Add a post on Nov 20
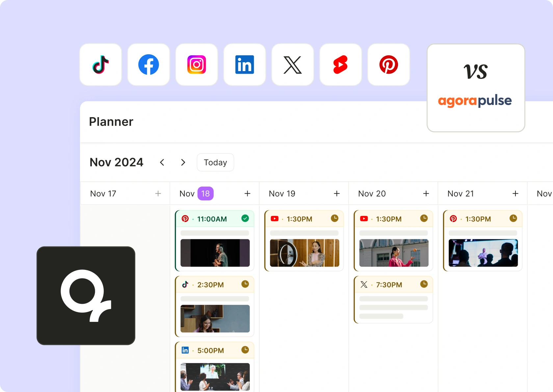Image resolution: width=553 pixels, height=392 pixels. click(426, 194)
